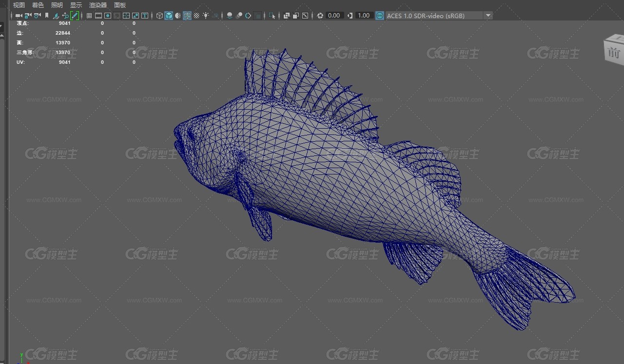Toggle Motion Blur icon
This screenshot has height=364, width=624.
[x=239, y=16]
